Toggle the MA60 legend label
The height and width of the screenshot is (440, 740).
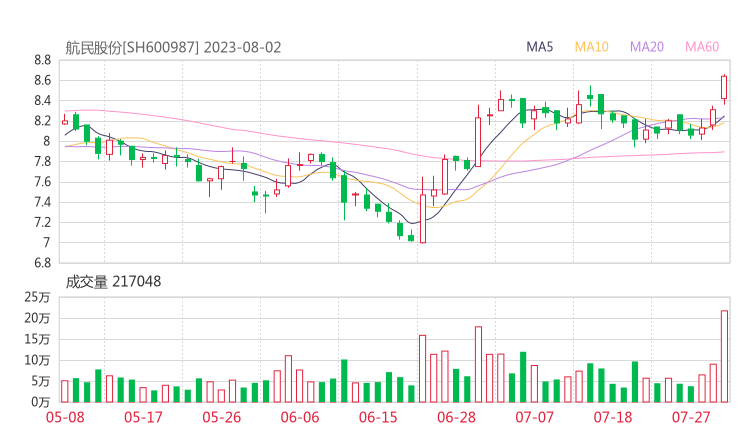click(x=702, y=47)
